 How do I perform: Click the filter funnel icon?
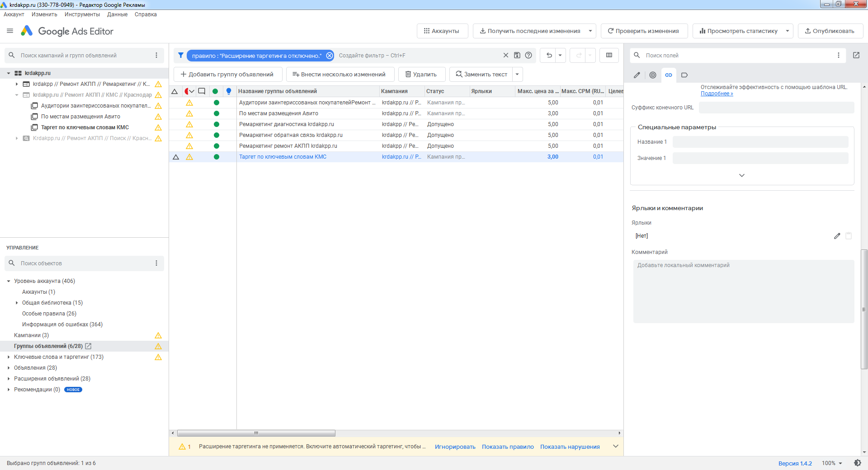point(181,55)
